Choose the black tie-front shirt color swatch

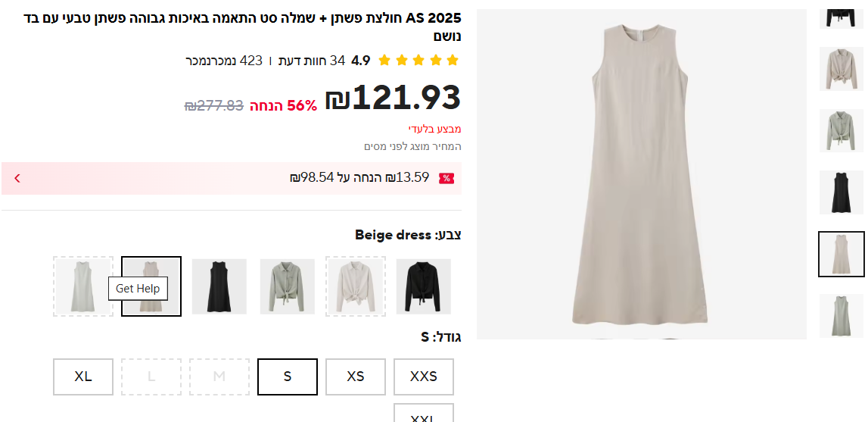click(x=424, y=286)
